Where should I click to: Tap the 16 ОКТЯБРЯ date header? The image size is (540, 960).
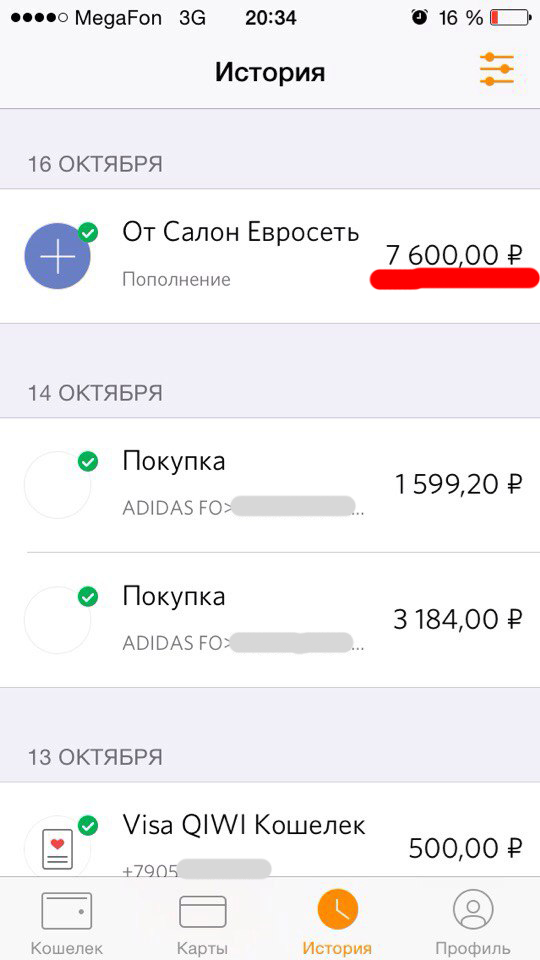[x=95, y=164]
